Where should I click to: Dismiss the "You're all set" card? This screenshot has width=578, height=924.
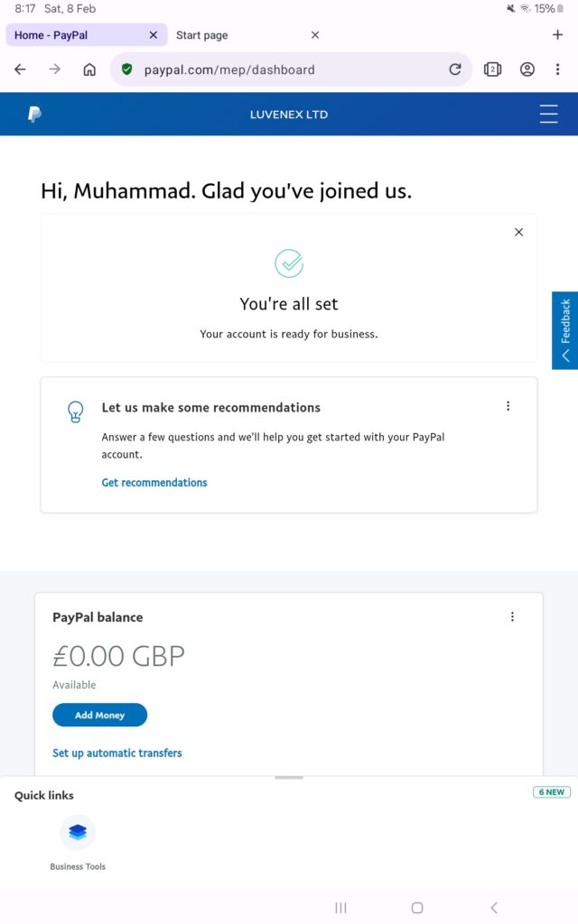click(x=518, y=232)
